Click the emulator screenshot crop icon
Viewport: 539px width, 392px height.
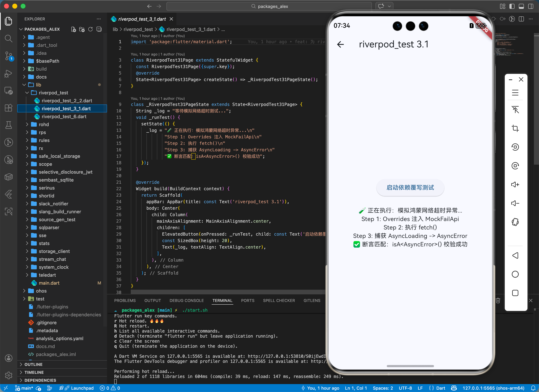point(515,128)
